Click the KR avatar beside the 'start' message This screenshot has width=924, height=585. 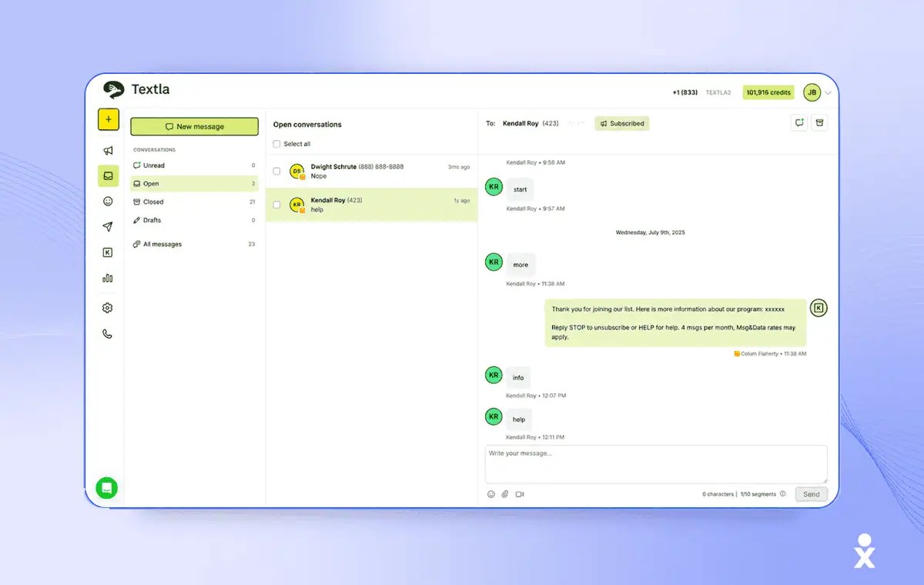pos(494,187)
